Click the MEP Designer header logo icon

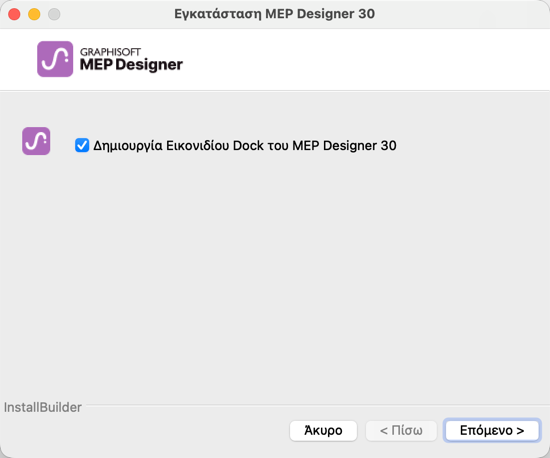[55, 59]
